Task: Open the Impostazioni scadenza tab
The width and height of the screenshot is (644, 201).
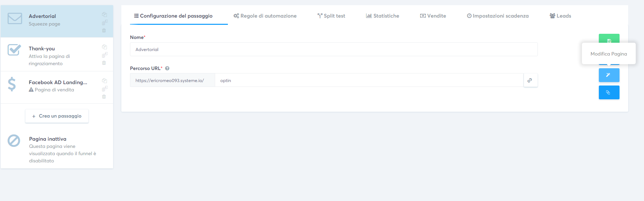Action: (x=497, y=16)
